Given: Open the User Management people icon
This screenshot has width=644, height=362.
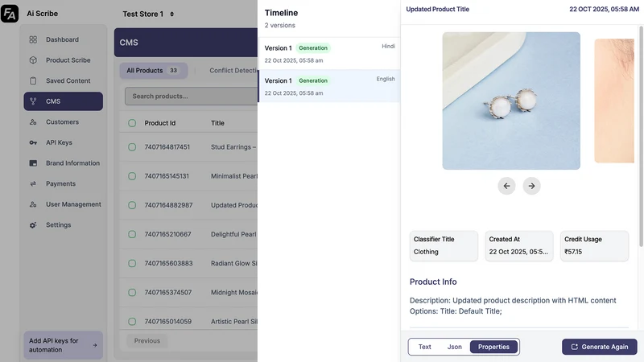Looking at the screenshot, I should click(33, 204).
